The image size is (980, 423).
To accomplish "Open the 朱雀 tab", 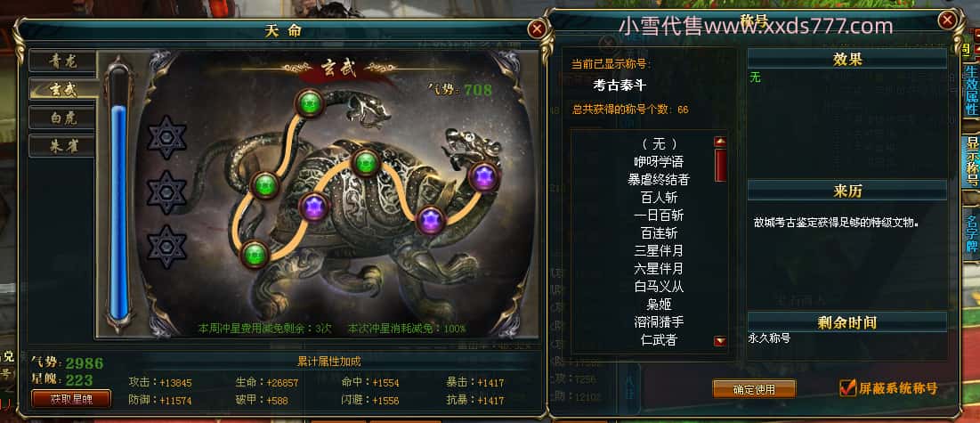I will point(63,146).
